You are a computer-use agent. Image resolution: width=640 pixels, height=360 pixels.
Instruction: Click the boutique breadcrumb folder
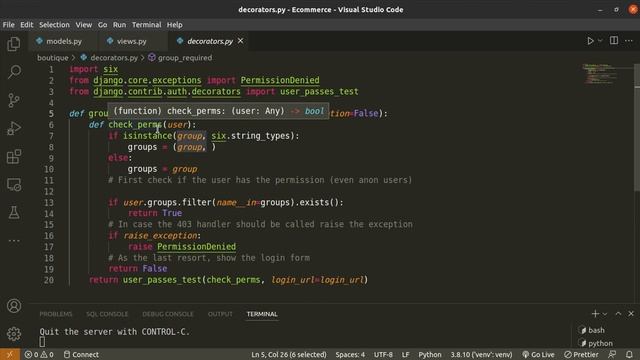click(53, 58)
